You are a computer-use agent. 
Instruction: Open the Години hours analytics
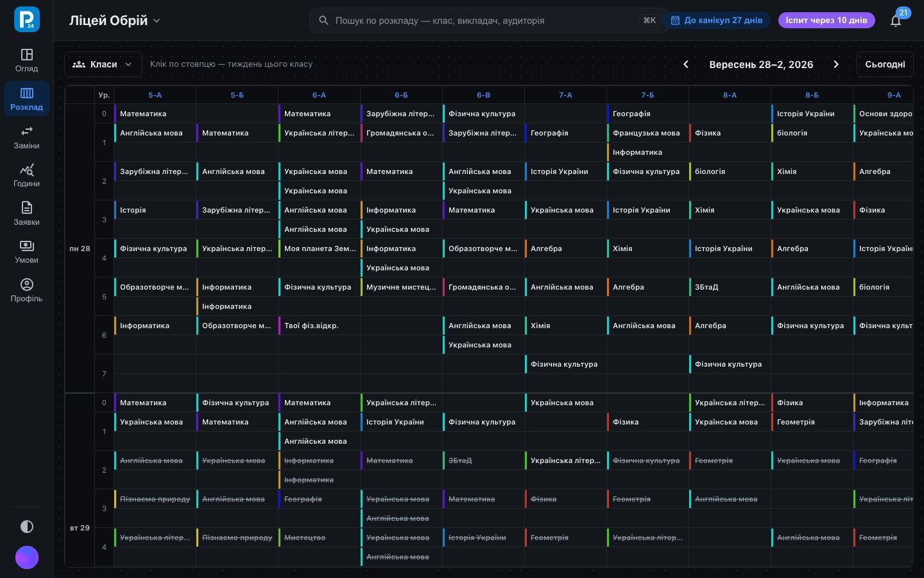pyautogui.click(x=27, y=175)
